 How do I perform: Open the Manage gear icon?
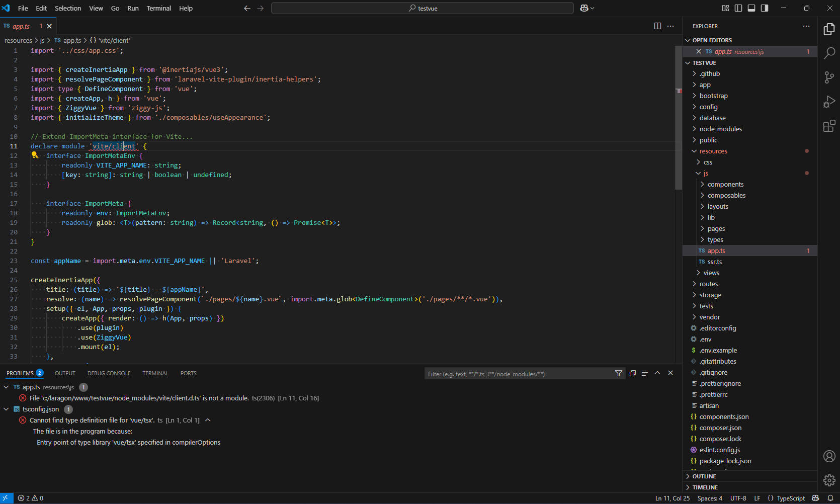click(829, 480)
